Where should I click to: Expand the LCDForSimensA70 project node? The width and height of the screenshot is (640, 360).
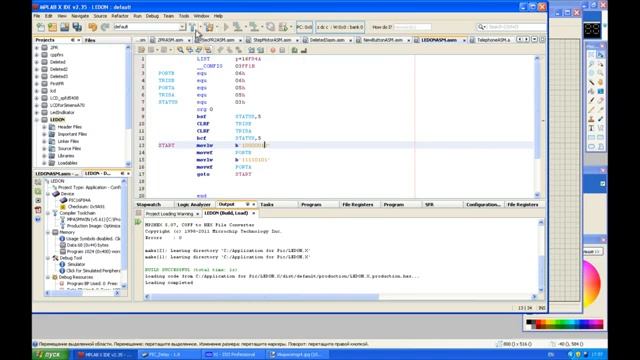pos(37,105)
